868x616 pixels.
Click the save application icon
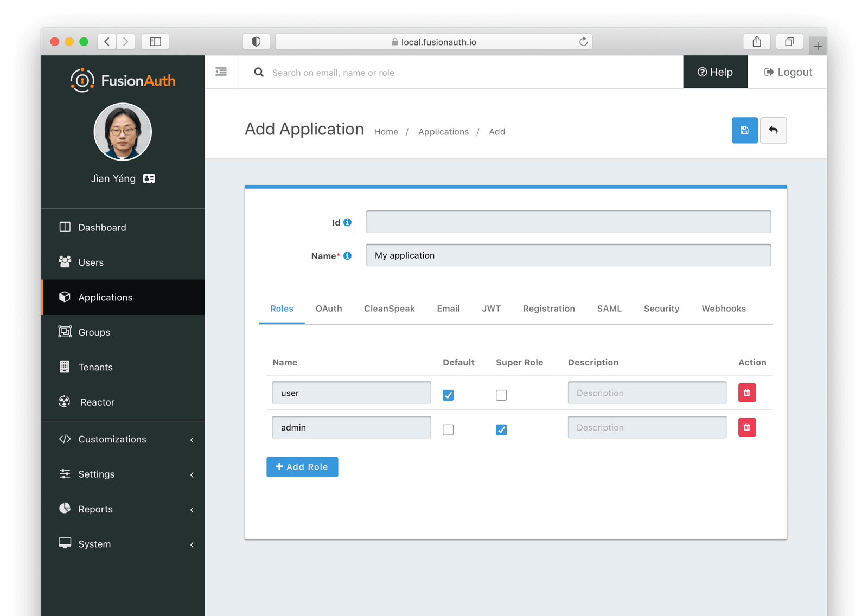744,130
